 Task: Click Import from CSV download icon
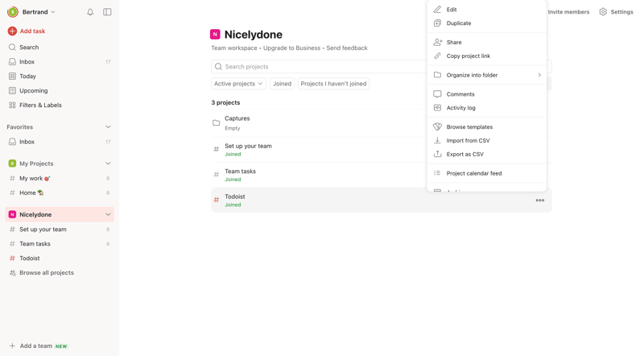pyautogui.click(x=437, y=141)
